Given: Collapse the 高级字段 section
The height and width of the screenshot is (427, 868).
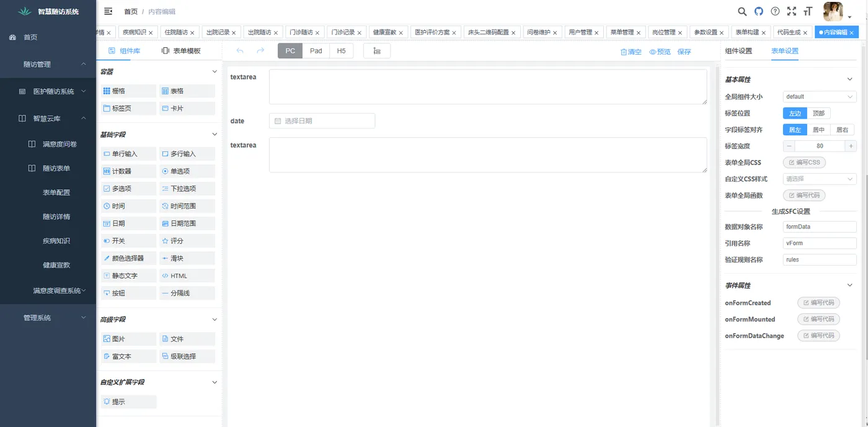Looking at the screenshot, I should 215,320.
